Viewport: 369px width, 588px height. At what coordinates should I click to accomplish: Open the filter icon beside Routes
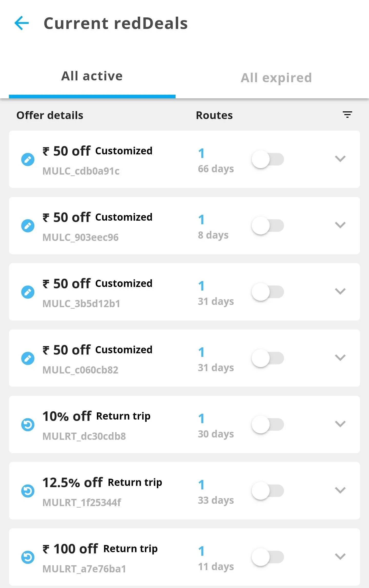[347, 114]
